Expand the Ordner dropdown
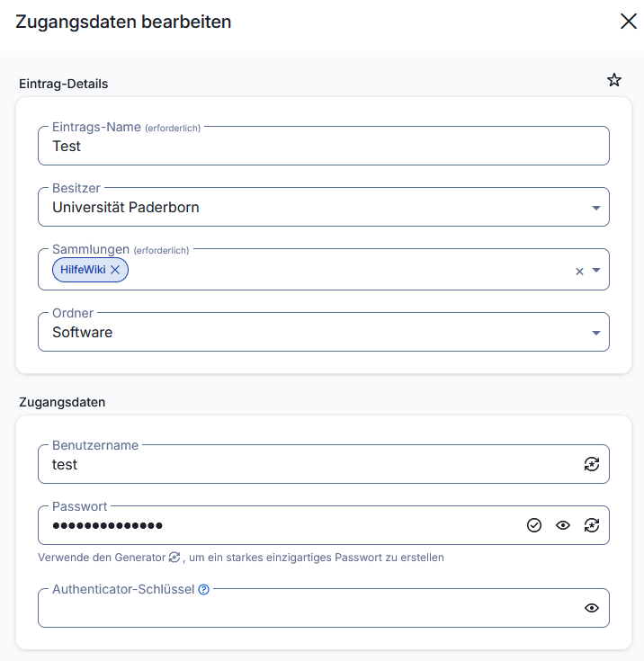 click(x=595, y=333)
